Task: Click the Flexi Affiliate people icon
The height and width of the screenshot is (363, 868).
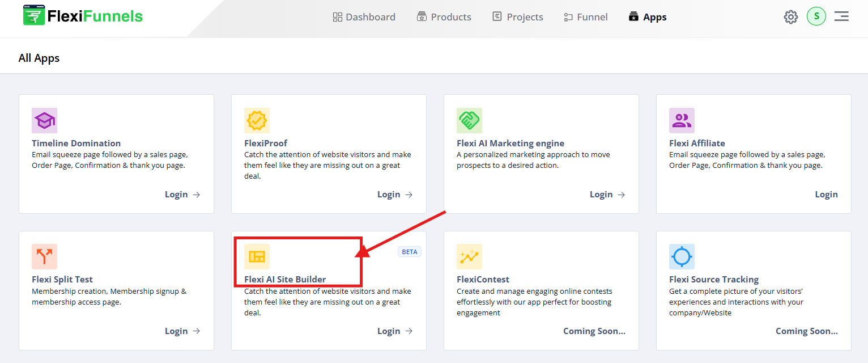Action: [x=682, y=120]
